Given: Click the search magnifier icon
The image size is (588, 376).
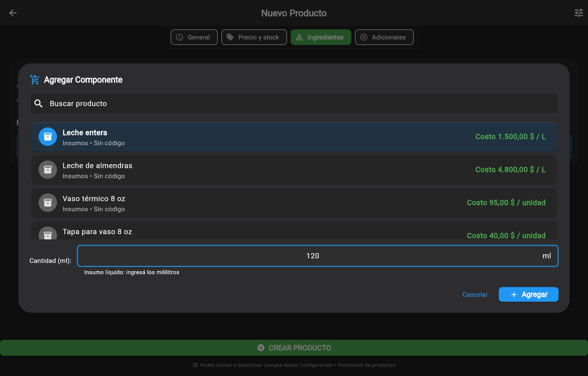Looking at the screenshot, I should 38,104.
